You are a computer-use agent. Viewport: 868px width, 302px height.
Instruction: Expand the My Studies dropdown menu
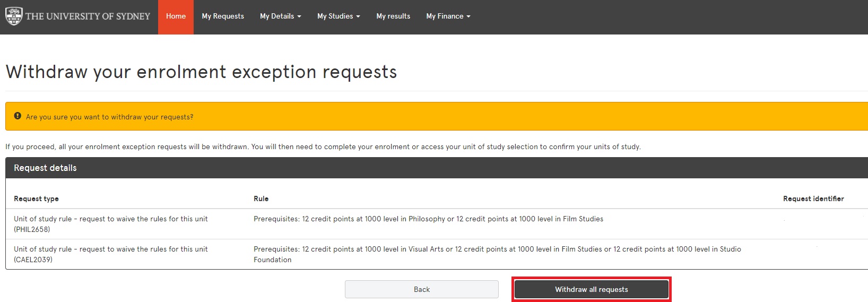(x=338, y=16)
